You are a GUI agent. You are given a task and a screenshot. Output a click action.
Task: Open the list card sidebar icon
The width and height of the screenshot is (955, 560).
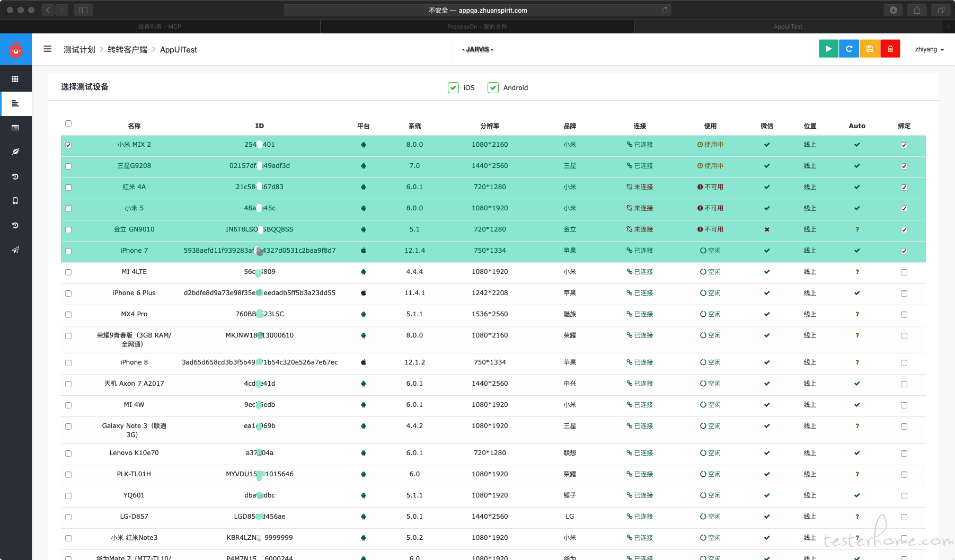click(15, 128)
